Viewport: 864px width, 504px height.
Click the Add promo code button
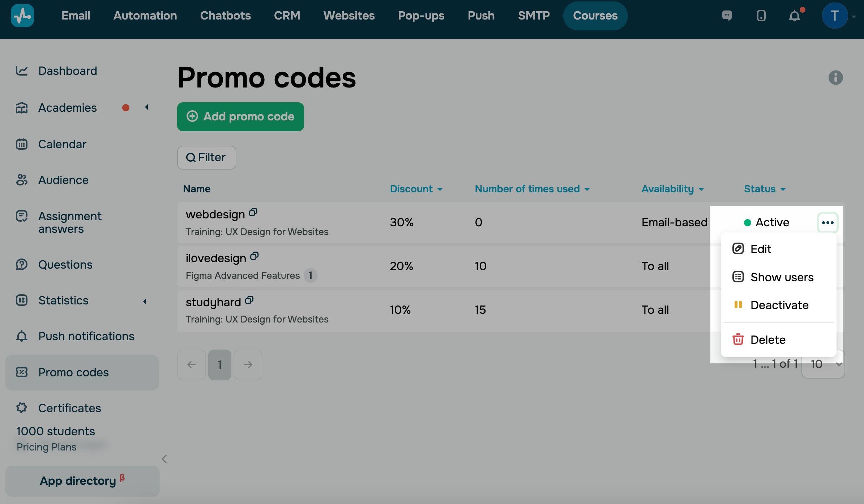pyautogui.click(x=240, y=117)
